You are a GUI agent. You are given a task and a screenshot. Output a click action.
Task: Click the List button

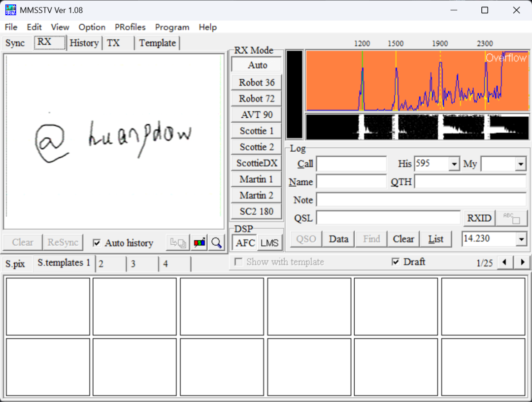[x=435, y=239]
